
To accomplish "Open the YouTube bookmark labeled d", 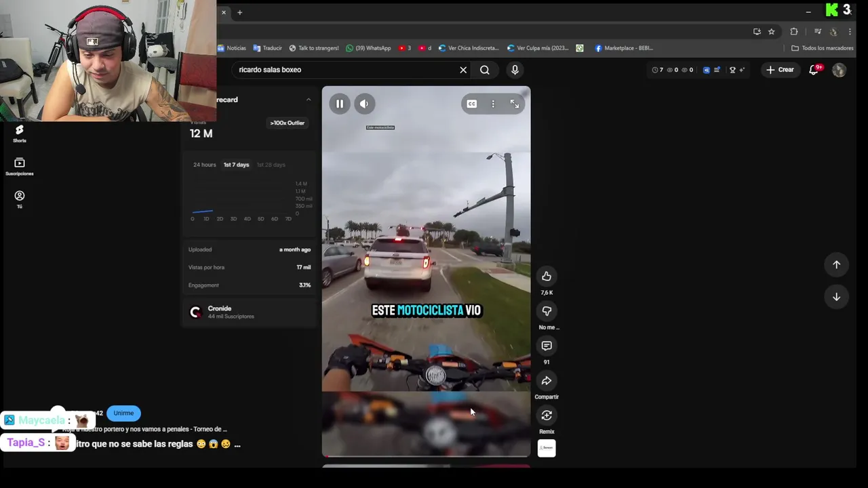I will [425, 48].
